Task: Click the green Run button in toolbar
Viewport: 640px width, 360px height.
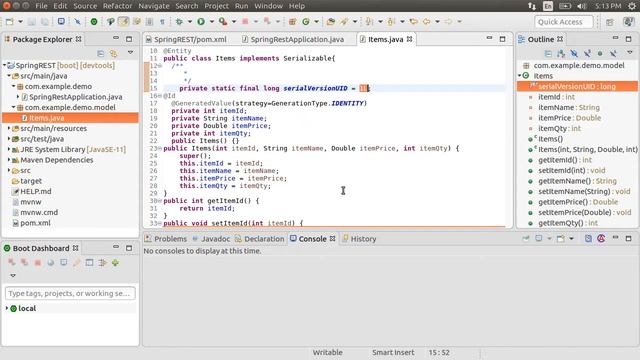Action: (201, 22)
